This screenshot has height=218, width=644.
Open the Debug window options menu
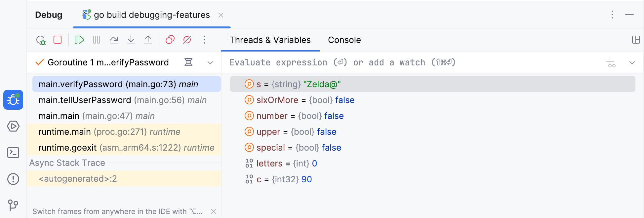(x=612, y=15)
